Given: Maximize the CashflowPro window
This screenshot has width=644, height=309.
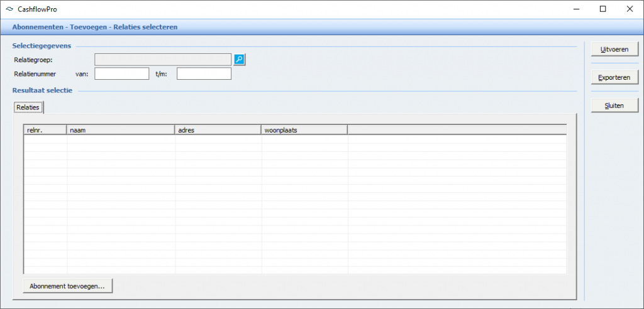Looking at the screenshot, I should click(603, 9).
